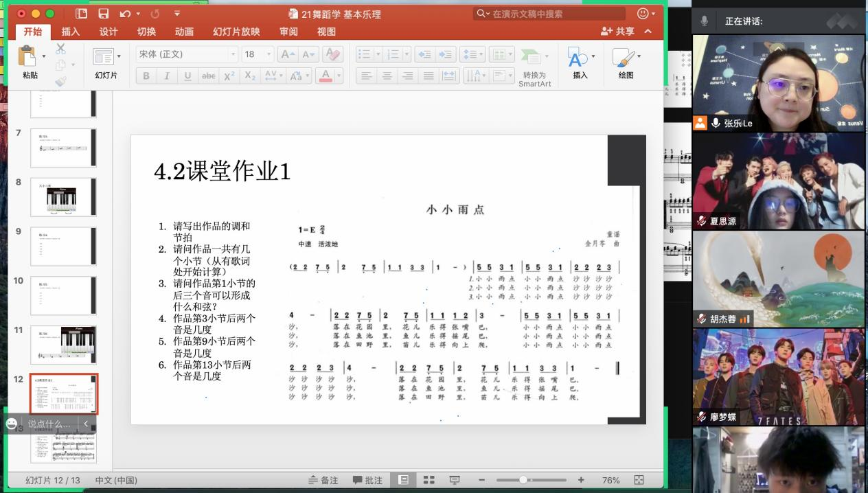Screen dimensions: 868x493
Task: Toggle Underline formatting
Action: (x=187, y=76)
